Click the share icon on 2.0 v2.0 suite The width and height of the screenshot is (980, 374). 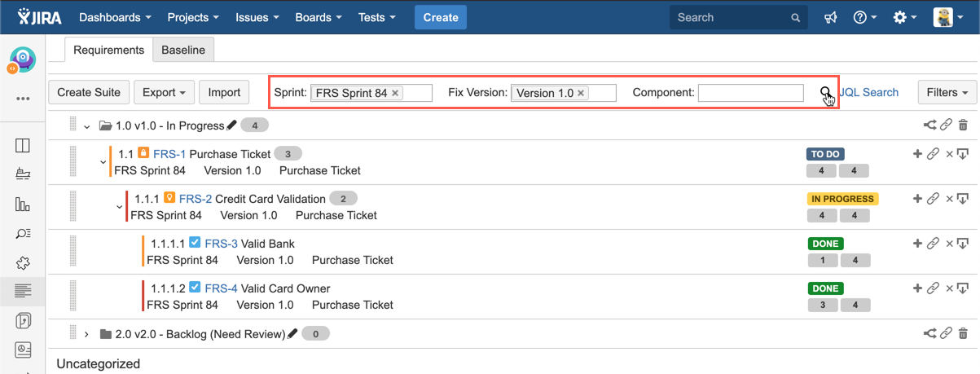tap(929, 333)
